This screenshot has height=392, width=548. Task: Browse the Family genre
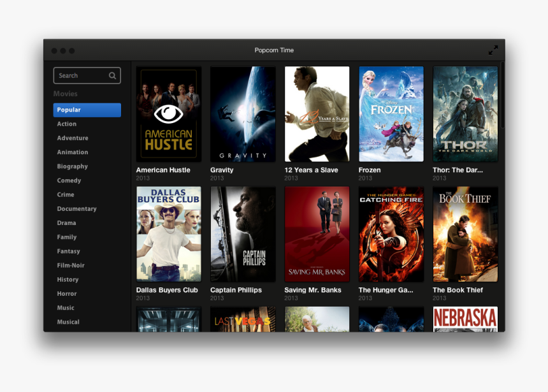coord(67,237)
